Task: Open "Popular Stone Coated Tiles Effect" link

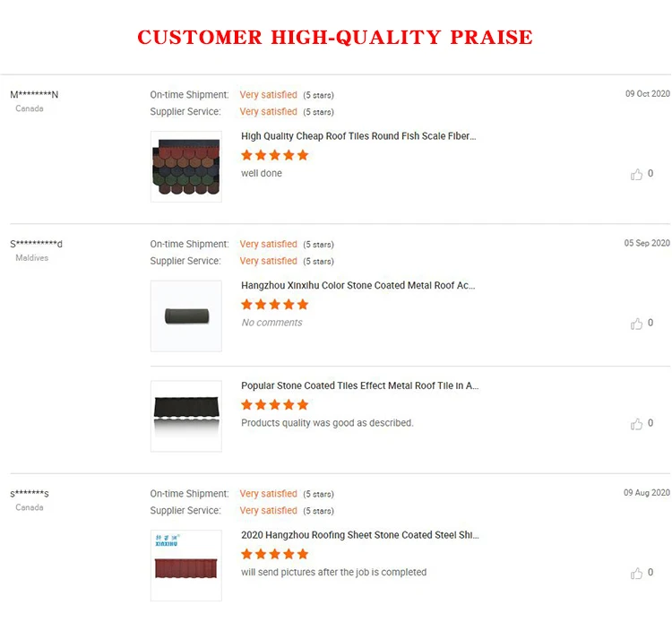Action: click(x=359, y=385)
